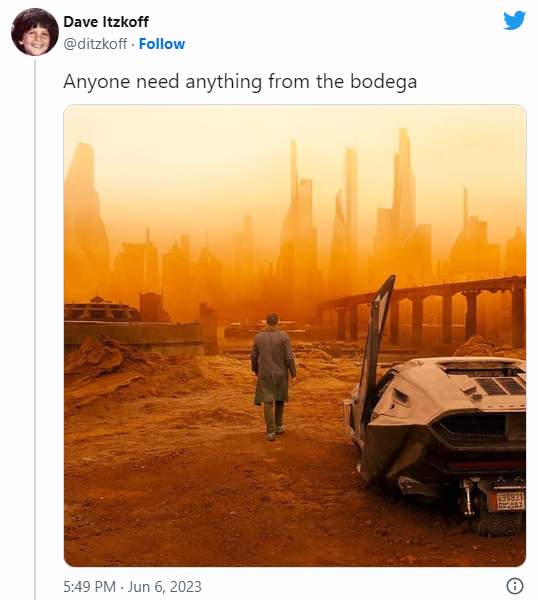Click the walking man in the photo
The height and width of the screenshot is (600, 538).
pyautogui.click(x=273, y=377)
